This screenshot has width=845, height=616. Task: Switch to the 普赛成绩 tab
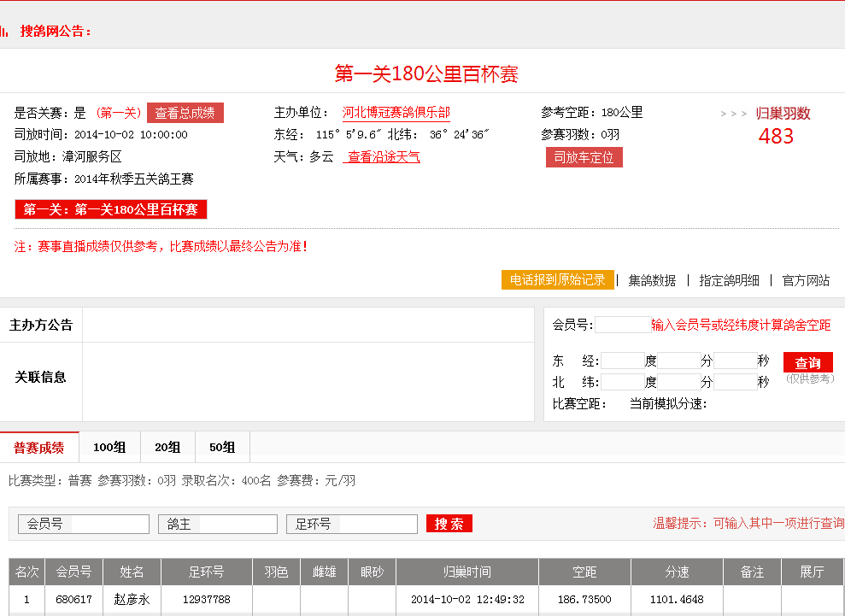(39, 448)
